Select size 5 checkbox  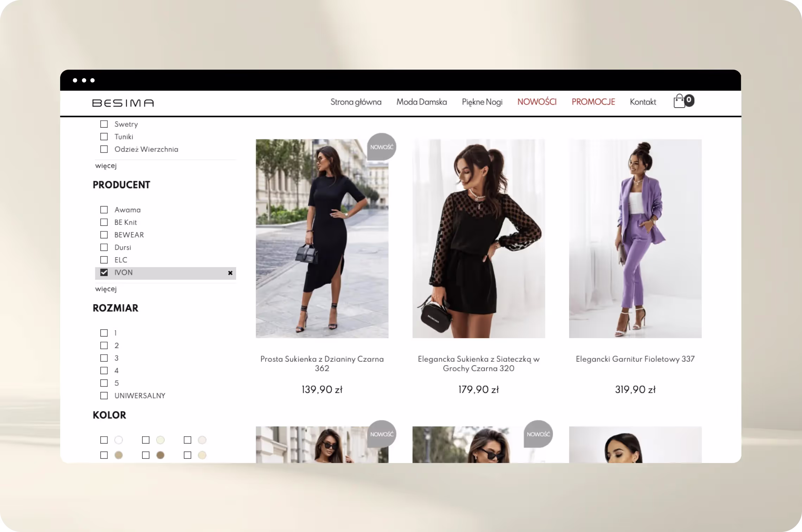click(x=104, y=383)
